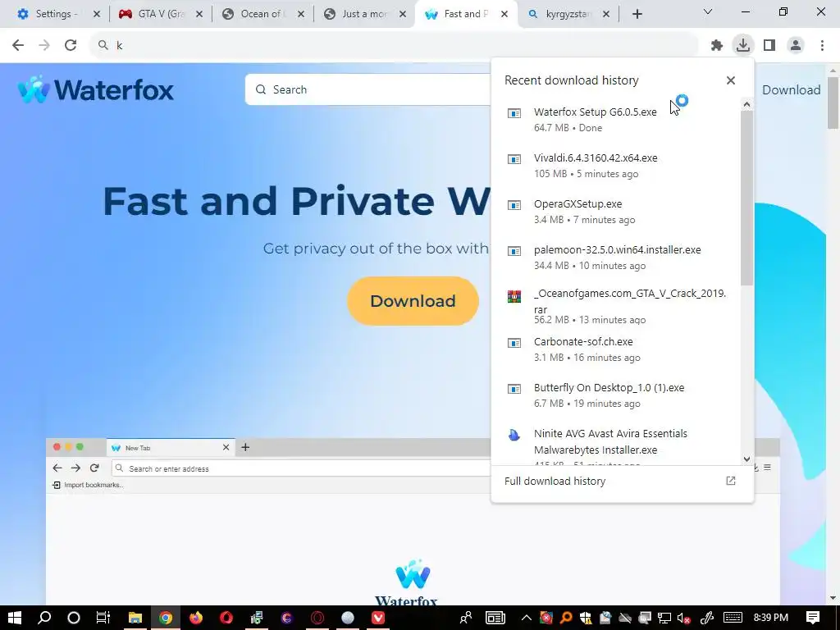
Task: Open Chrome's three-dot menu
Action: (x=822, y=45)
